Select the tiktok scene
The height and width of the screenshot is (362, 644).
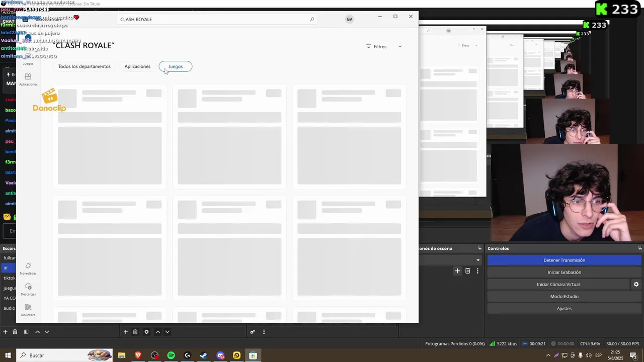click(9, 278)
